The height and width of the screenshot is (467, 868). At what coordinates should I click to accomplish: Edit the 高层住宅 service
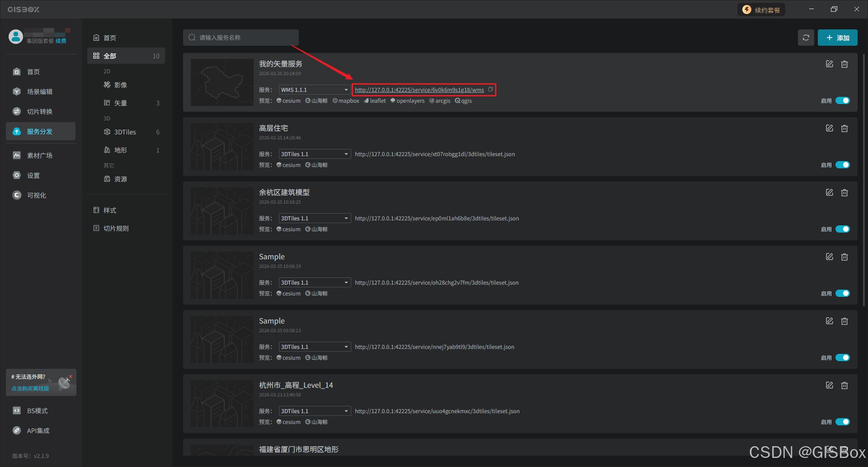pyautogui.click(x=829, y=129)
